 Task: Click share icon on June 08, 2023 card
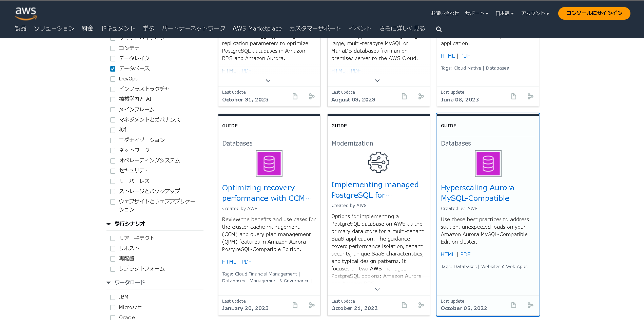(530, 96)
